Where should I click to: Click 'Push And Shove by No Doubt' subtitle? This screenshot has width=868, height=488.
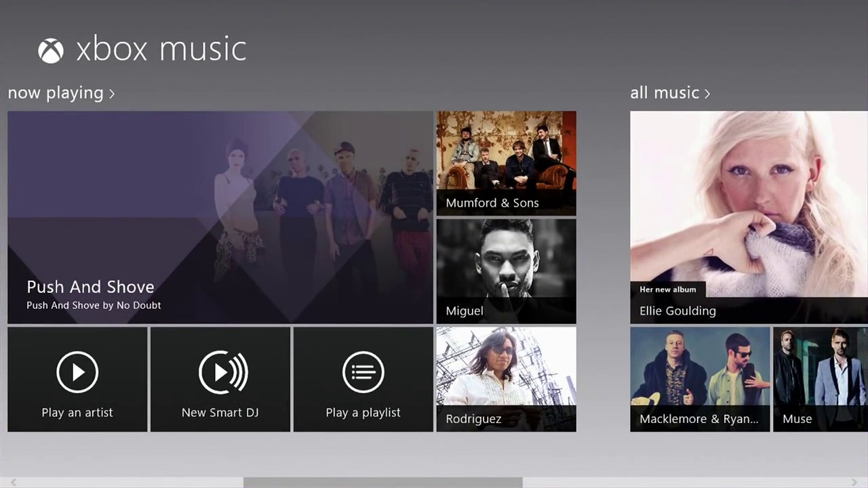click(94, 306)
